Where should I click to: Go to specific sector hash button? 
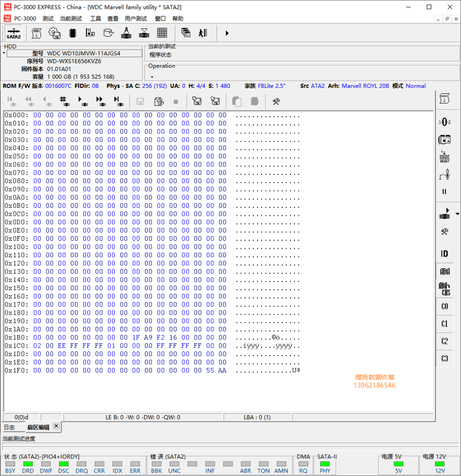coord(64,101)
